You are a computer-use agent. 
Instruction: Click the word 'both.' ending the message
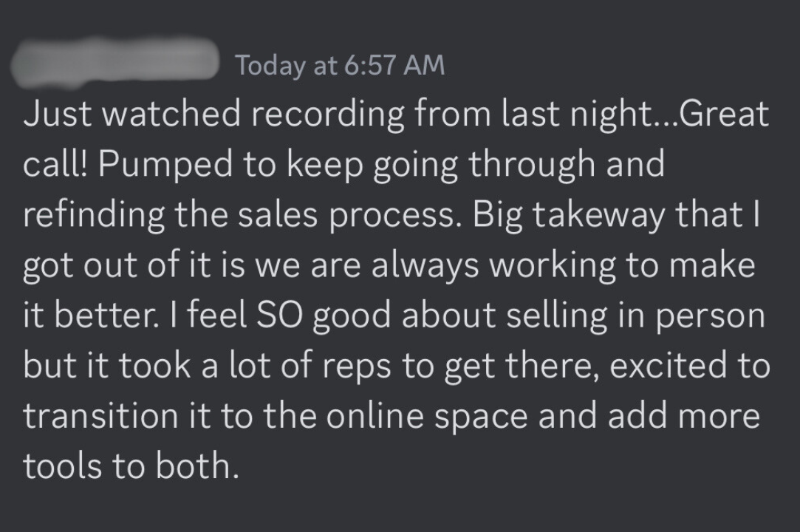[197, 466]
